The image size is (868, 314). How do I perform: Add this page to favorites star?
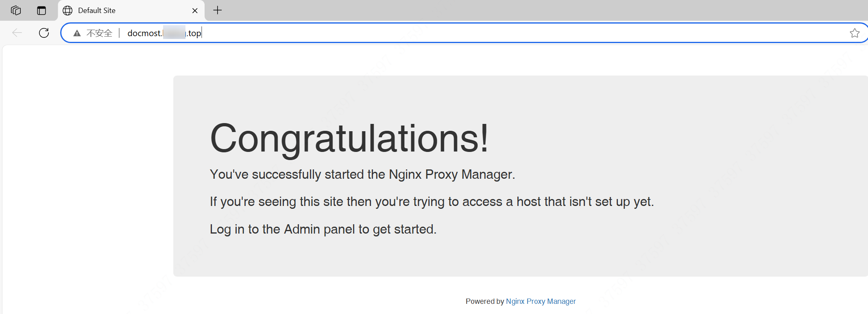855,33
